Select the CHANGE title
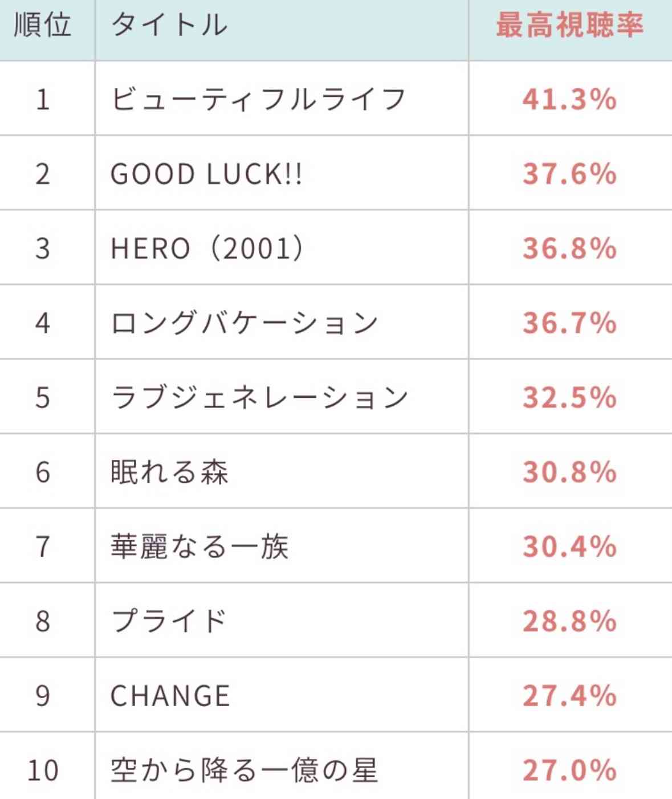This screenshot has height=799, width=672. pyautogui.click(x=170, y=696)
